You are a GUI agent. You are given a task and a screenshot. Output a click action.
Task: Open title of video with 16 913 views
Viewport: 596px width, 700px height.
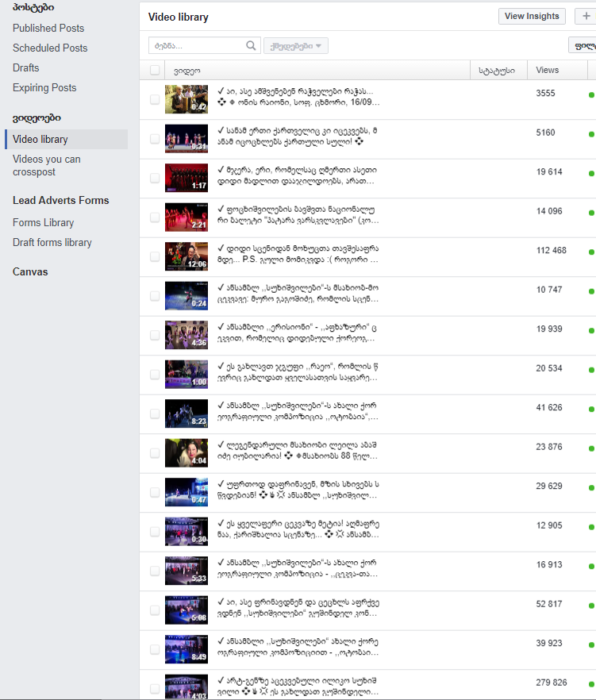tap(298, 568)
